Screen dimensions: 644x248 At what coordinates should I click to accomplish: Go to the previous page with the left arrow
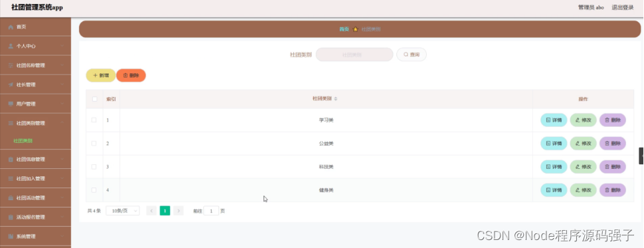click(x=151, y=211)
